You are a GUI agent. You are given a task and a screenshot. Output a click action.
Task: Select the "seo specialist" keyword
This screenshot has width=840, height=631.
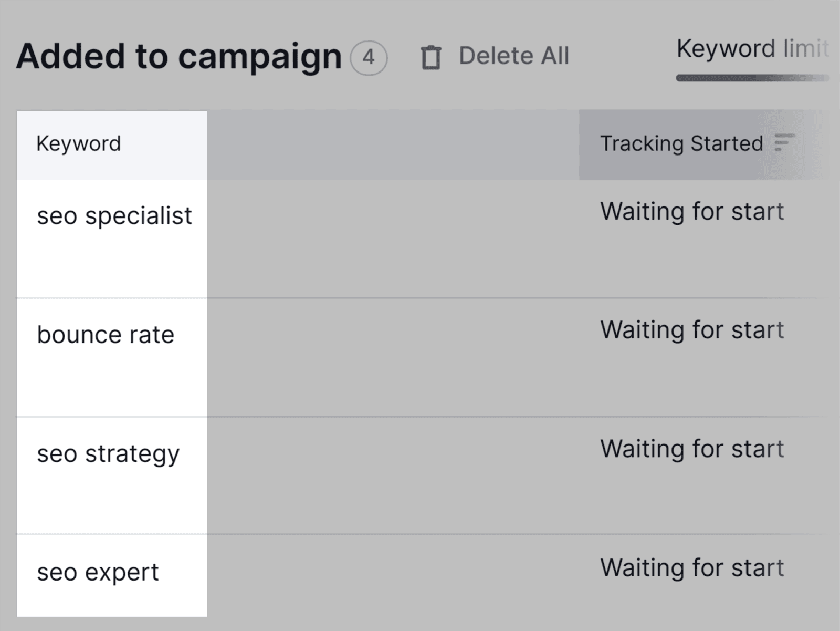coord(114,216)
